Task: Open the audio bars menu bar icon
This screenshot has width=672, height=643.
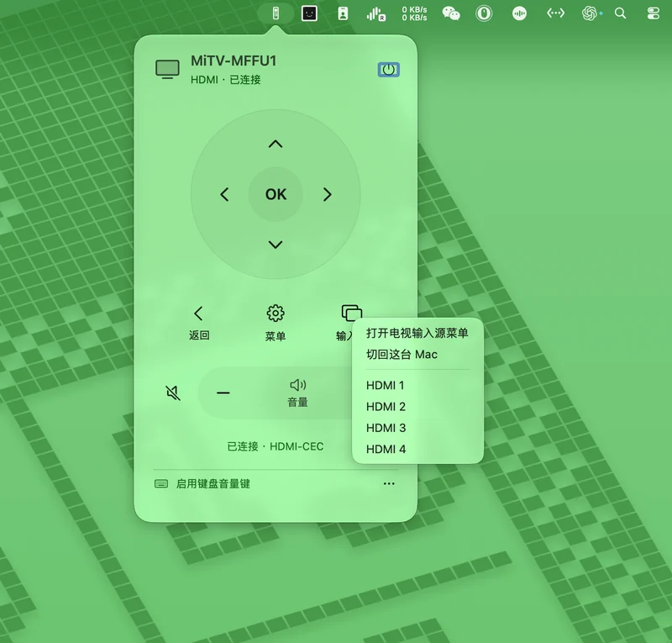Action: click(x=375, y=14)
